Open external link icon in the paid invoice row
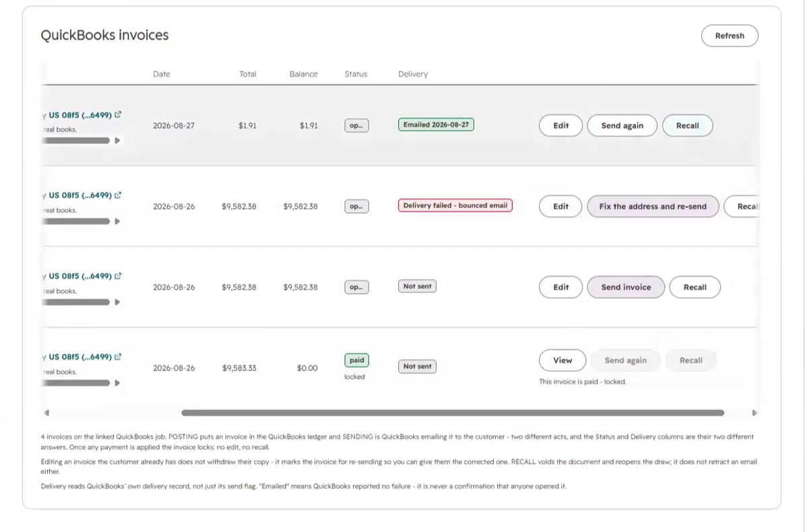The width and height of the screenshot is (805, 532). [118, 356]
